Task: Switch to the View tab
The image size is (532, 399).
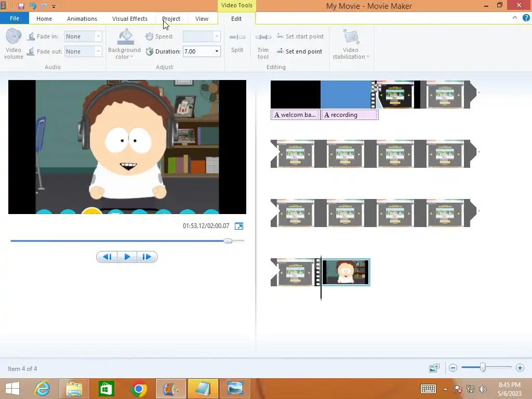Action: click(x=202, y=19)
